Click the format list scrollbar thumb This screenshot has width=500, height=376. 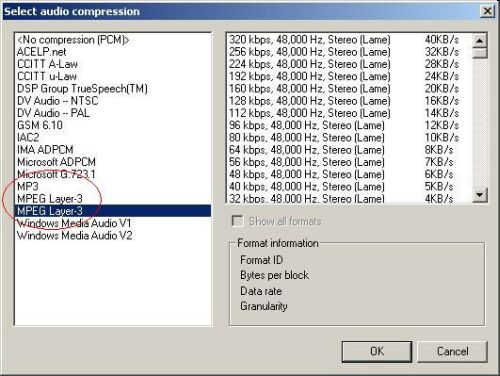pos(480,53)
